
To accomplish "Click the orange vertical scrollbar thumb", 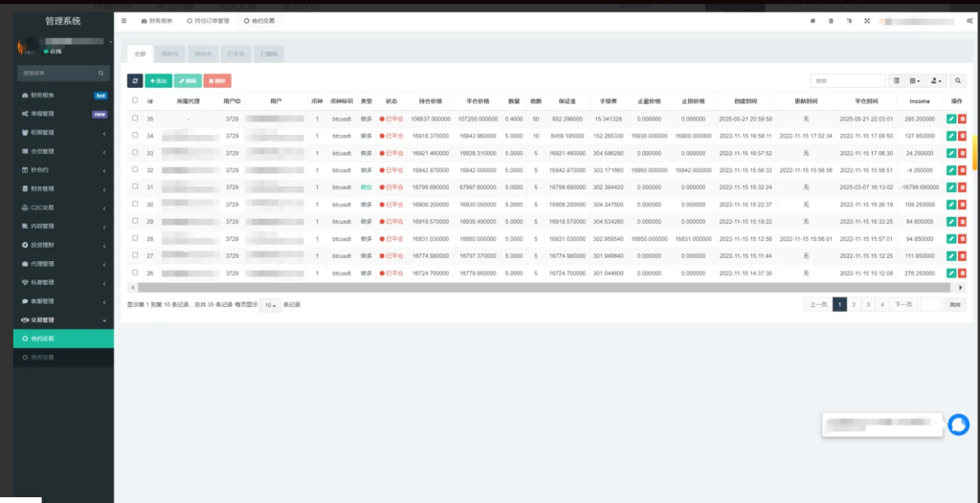I will click(x=975, y=150).
